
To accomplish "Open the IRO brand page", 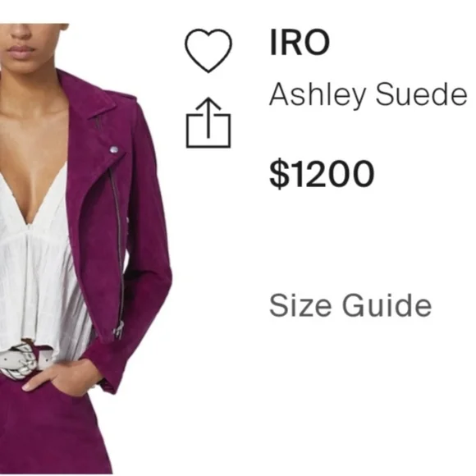I will click(x=300, y=43).
